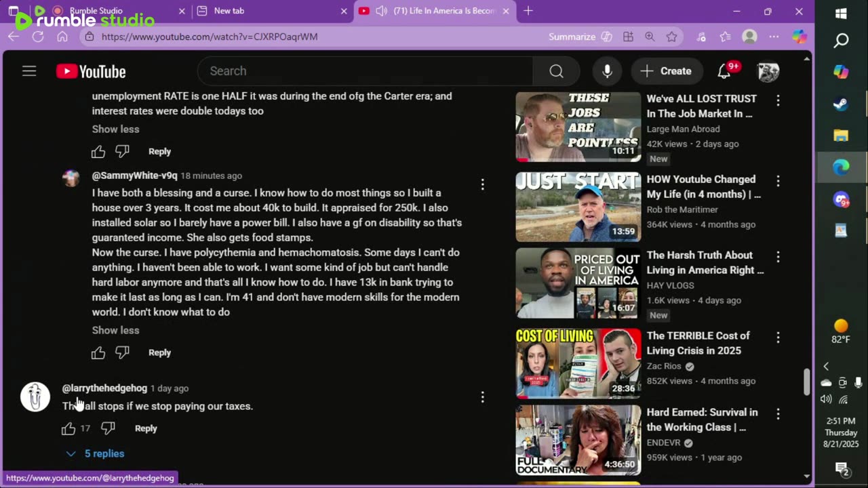Open menu for 'HOW Youtube Changed My Life' video

778,181
